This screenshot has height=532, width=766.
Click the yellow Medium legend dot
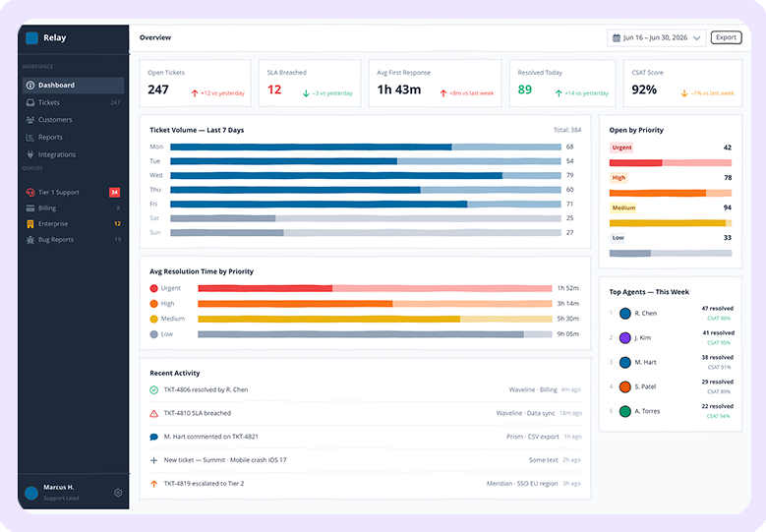pyautogui.click(x=153, y=319)
